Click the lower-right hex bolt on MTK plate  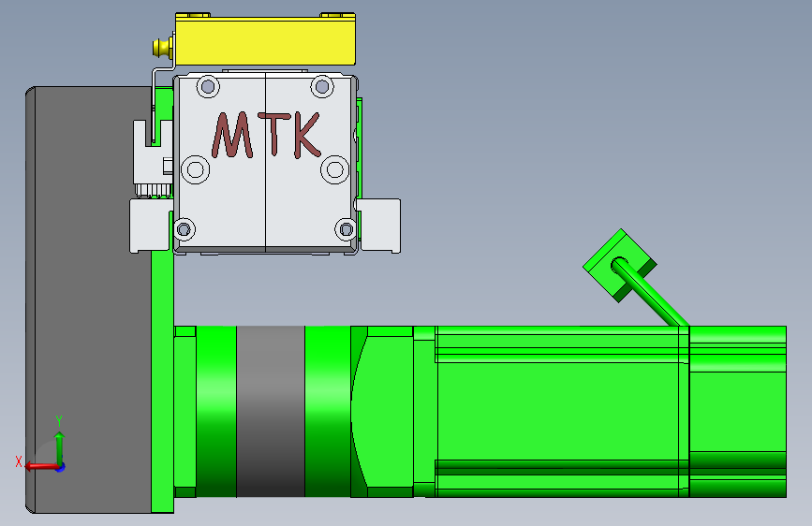[346, 228]
